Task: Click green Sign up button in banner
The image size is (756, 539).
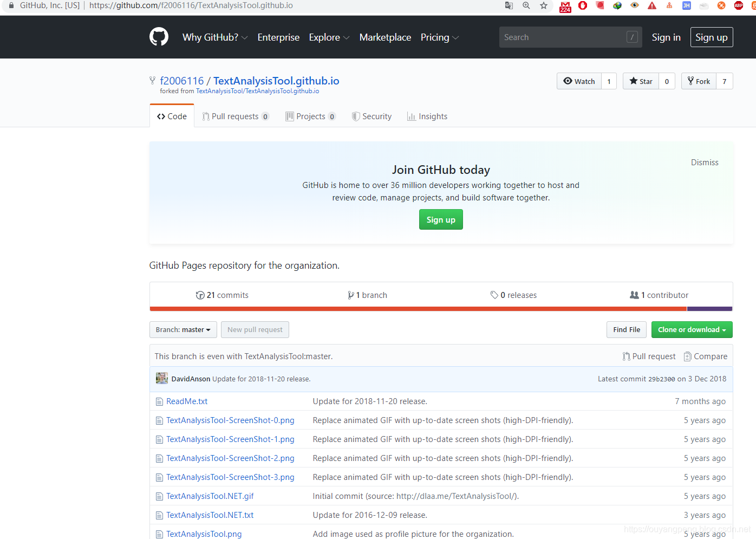Action: point(441,219)
